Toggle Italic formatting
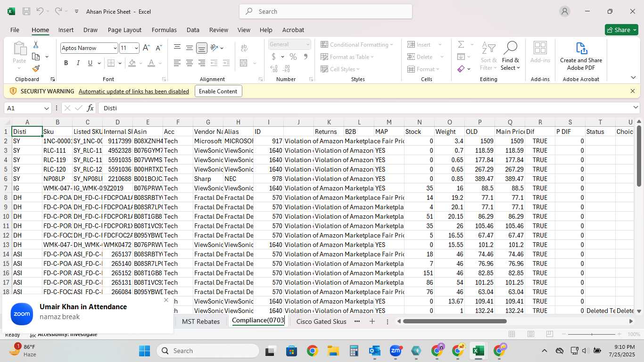The width and height of the screenshot is (644, 362). click(78, 63)
